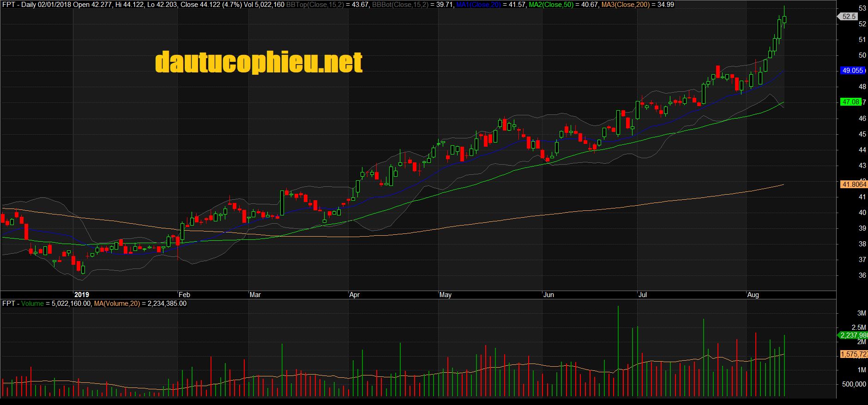Select the BBBot(Close,15,2) indicator label
868x405 pixels.
400,5
